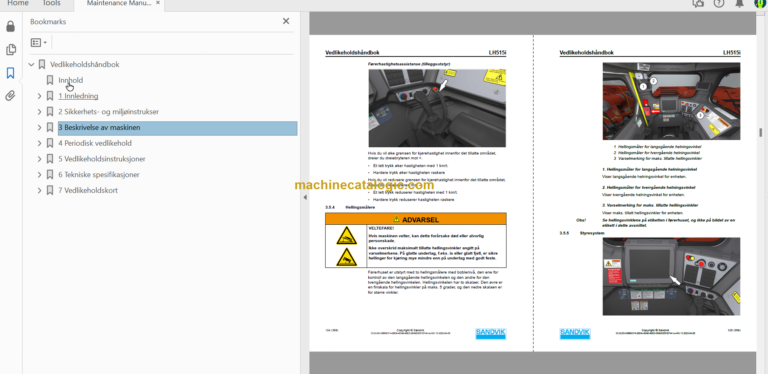Click bookmark icon beside 7 Vedlikeholdskort
The image size is (768, 374).
(49, 190)
